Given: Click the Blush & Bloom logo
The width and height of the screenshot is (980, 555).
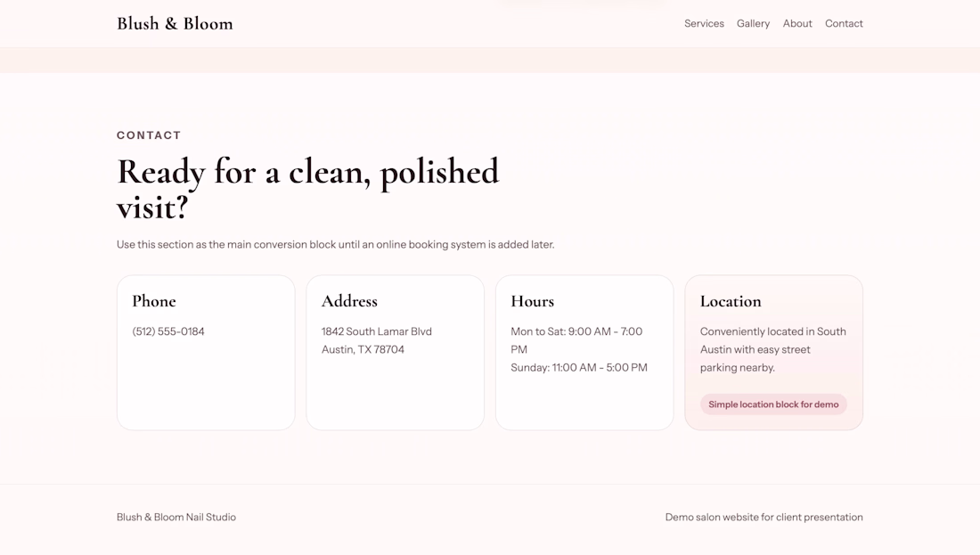Looking at the screenshot, I should [175, 23].
